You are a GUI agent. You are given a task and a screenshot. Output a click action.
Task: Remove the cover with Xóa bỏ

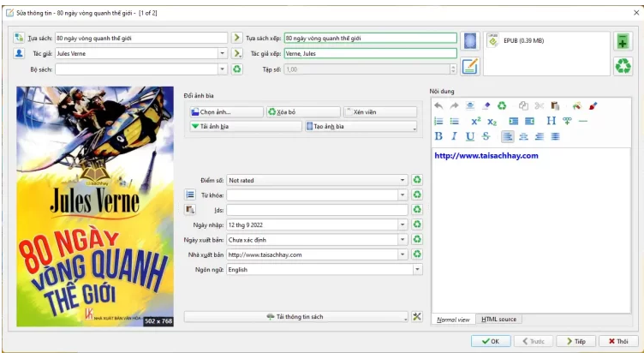click(303, 111)
